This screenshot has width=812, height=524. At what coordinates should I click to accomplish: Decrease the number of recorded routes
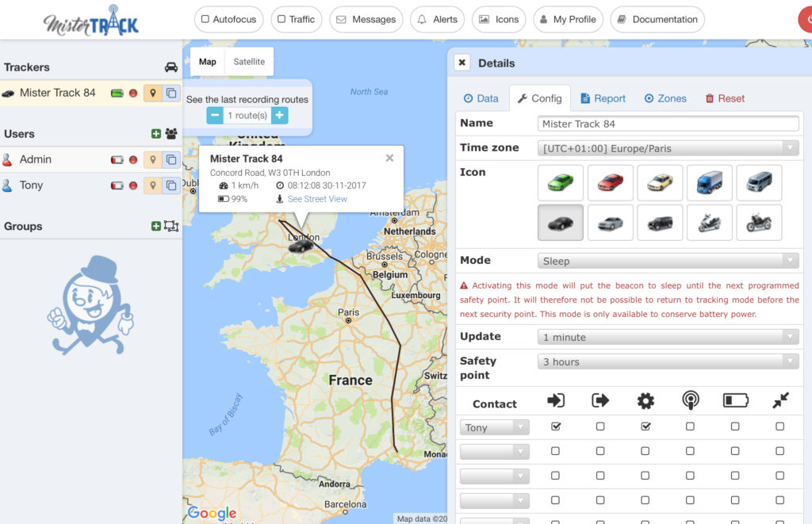click(215, 116)
